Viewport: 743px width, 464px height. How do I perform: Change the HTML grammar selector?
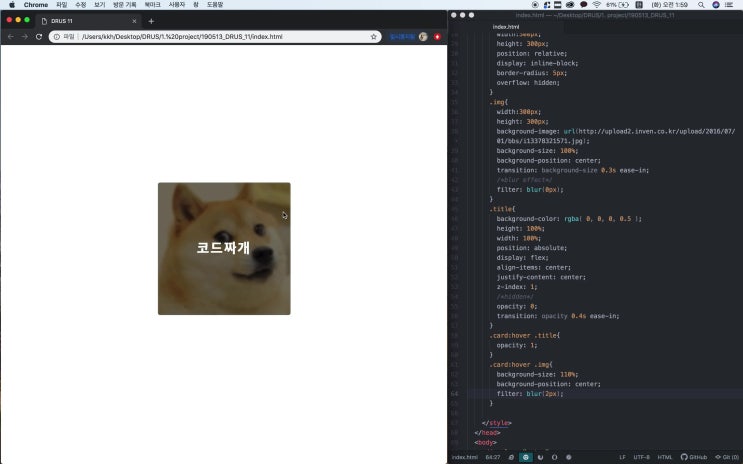click(x=664, y=457)
